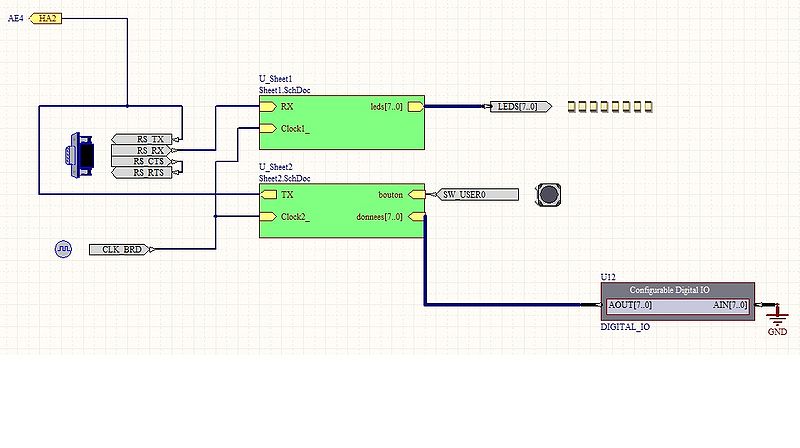Click the SW_USER0 port label
800x448 pixels.
tap(475, 195)
